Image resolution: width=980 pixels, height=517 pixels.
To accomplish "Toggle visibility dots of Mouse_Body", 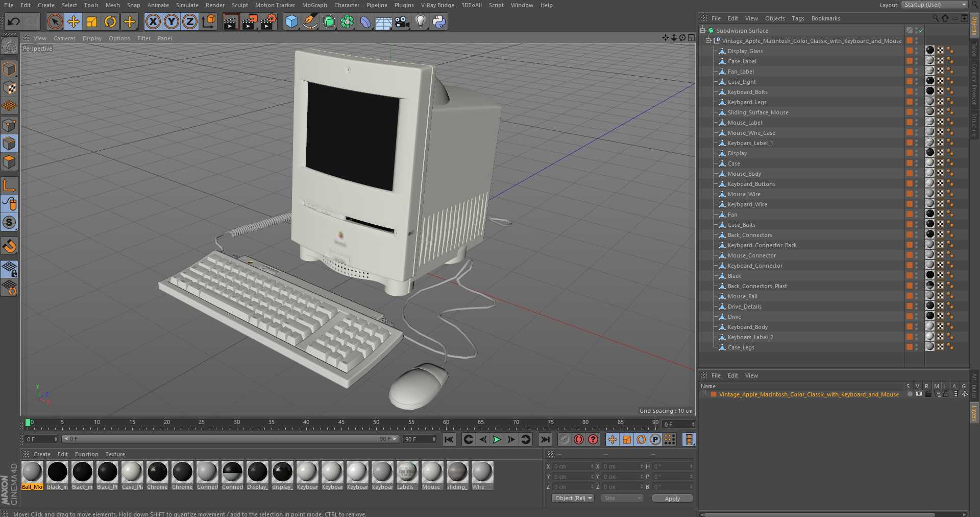I will [917, 173].
